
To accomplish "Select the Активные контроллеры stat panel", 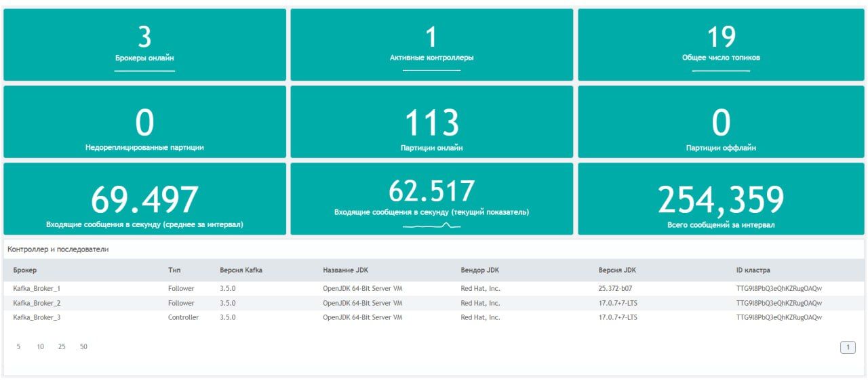I will coord(431,45).
